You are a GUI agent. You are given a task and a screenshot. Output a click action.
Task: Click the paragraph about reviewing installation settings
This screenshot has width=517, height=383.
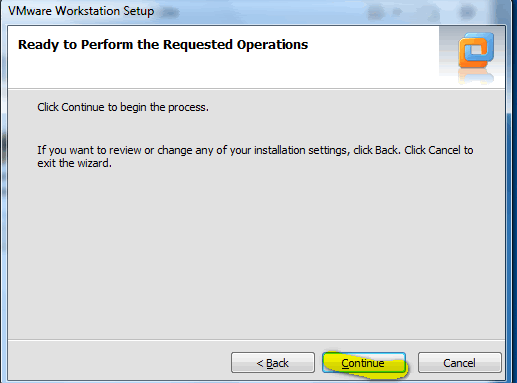pos(255,157)
